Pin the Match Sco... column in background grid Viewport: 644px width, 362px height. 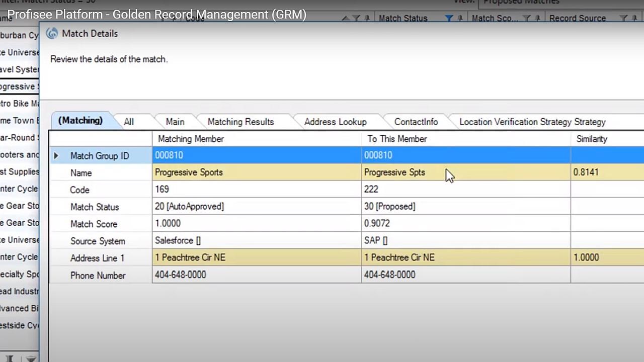tap(538, 19)
